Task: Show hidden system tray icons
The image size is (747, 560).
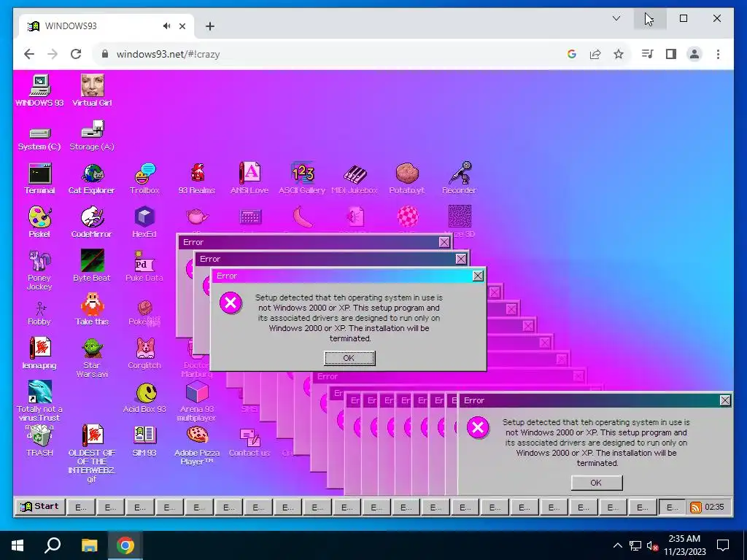Action: (x=617, y=545)
